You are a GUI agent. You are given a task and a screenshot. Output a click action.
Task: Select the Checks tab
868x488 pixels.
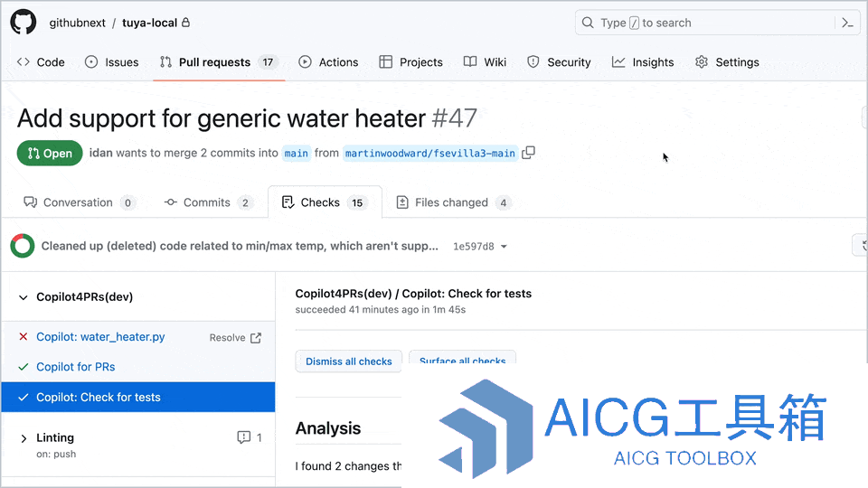[x=325, y=202]
